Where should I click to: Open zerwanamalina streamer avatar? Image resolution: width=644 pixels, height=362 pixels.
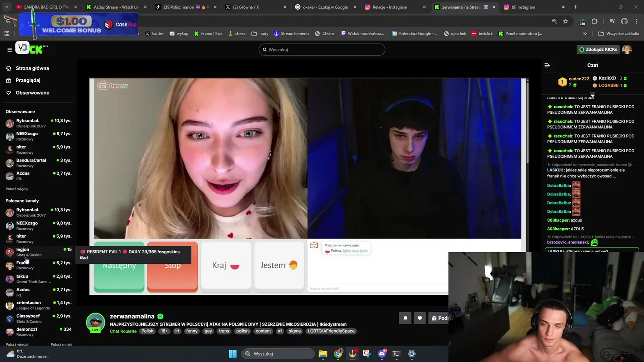pyautogui.click(x=95, y=323)
